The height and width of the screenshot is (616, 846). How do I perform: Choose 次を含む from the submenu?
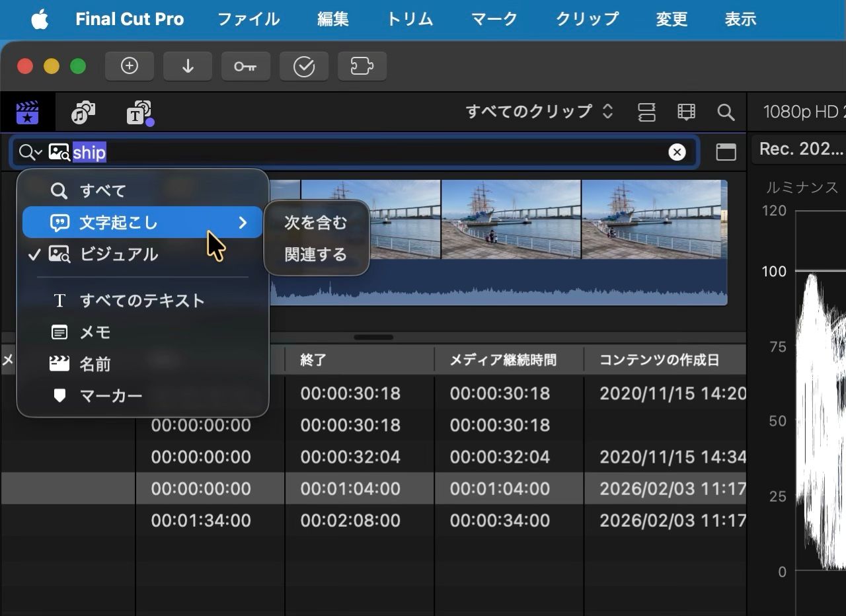[x=315, y=223]
